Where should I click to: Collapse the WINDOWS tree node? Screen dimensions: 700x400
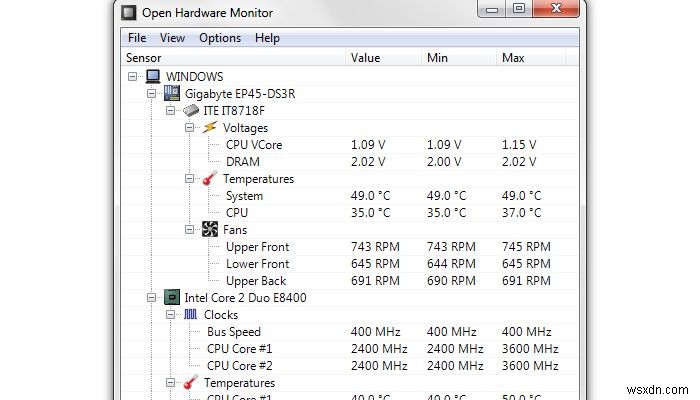(x=133, y=77)
